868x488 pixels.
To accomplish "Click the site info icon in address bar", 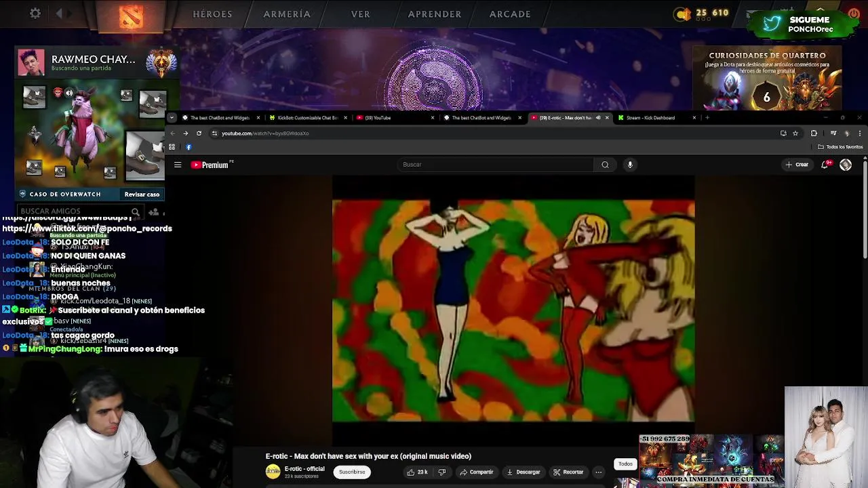I will pos(214,134).
